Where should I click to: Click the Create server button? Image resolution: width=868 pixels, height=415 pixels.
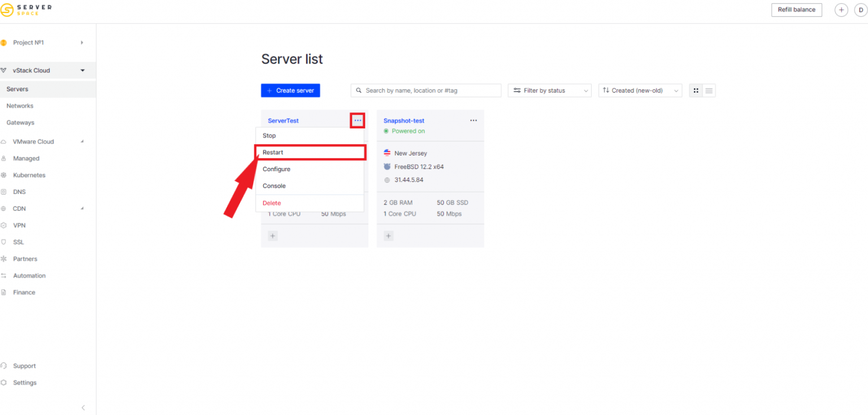coord(290,90)
